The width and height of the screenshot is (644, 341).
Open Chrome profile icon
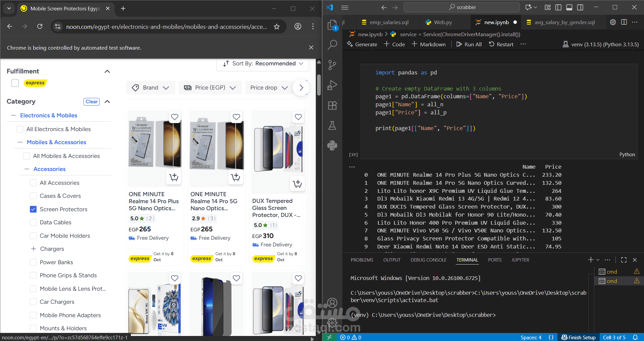pyautogui.click(x=298, y=26)
